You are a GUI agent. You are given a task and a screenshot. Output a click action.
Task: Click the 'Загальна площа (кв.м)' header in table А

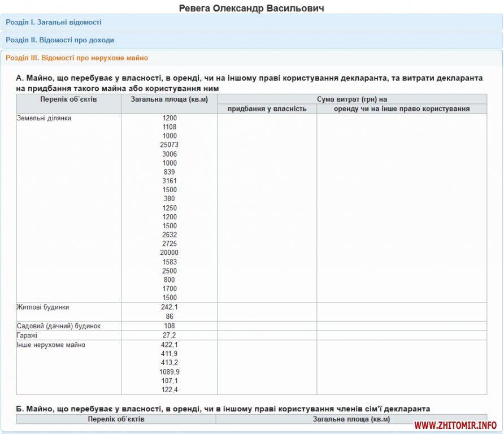(x=169, y=99)
